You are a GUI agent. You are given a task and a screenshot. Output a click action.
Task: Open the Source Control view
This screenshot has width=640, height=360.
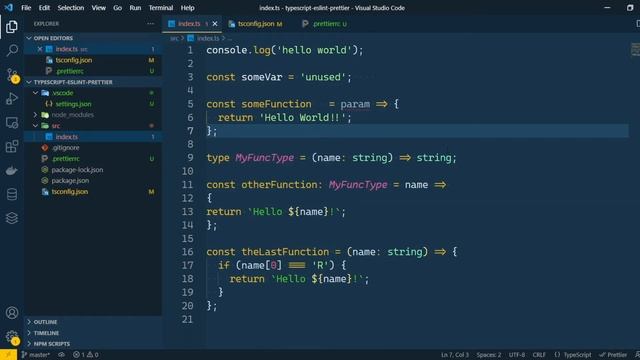coord(12,75)
